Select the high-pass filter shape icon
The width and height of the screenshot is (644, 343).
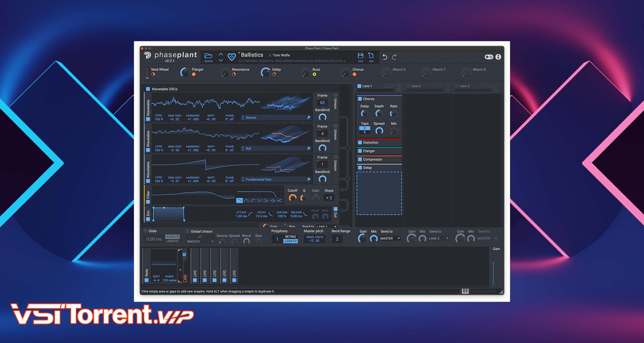[x=253, y=200]
